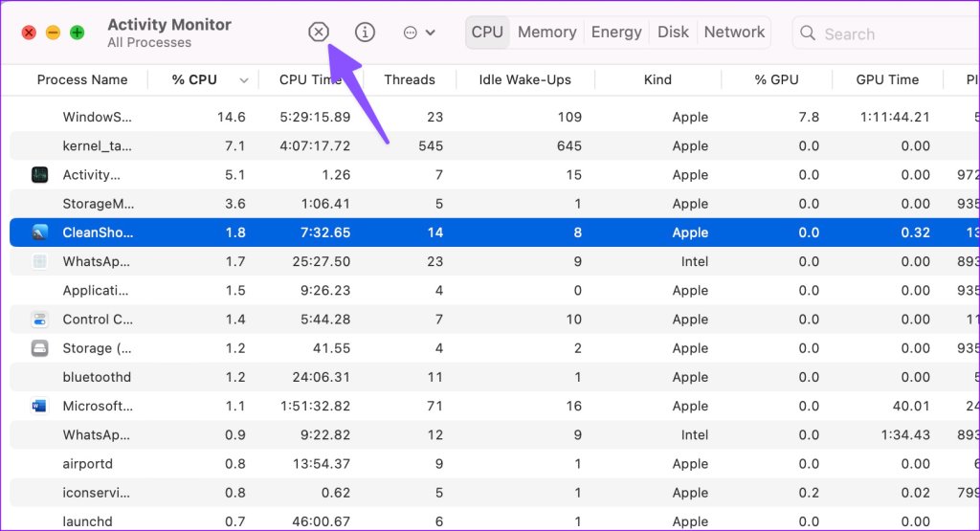This screenshot has height=531, width=980.
Task: Open the ellipsis action menu
Action: pos(419,33)
